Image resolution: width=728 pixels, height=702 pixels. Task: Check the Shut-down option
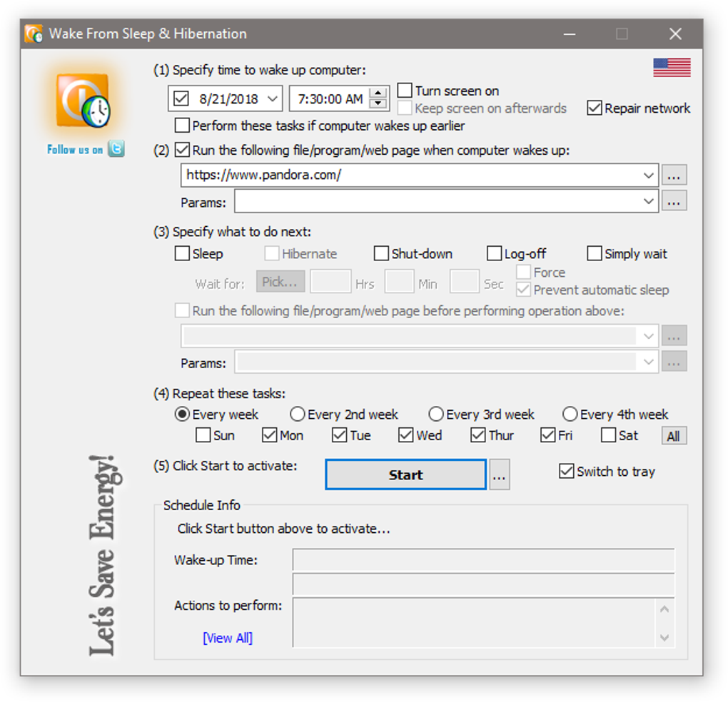(381, 253)
